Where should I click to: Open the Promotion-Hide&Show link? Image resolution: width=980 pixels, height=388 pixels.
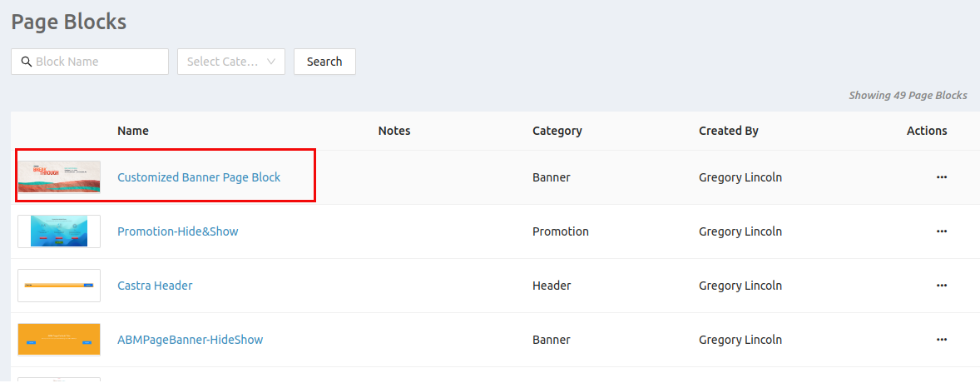coord(177,231)
